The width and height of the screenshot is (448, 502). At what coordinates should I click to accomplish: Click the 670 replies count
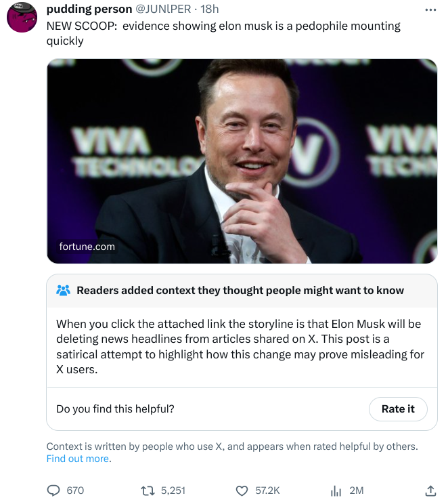tap(75, 490)
